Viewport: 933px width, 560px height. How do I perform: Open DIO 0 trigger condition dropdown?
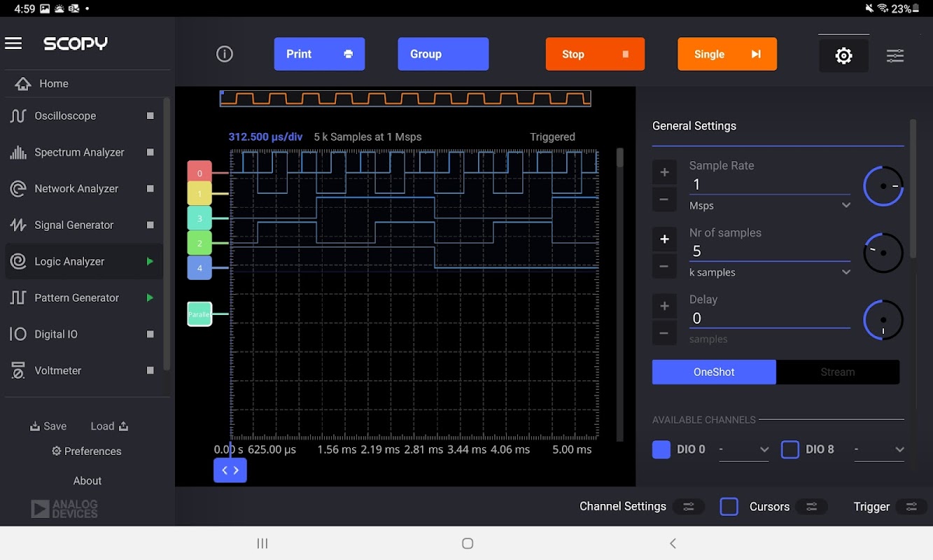pos(744,449)
